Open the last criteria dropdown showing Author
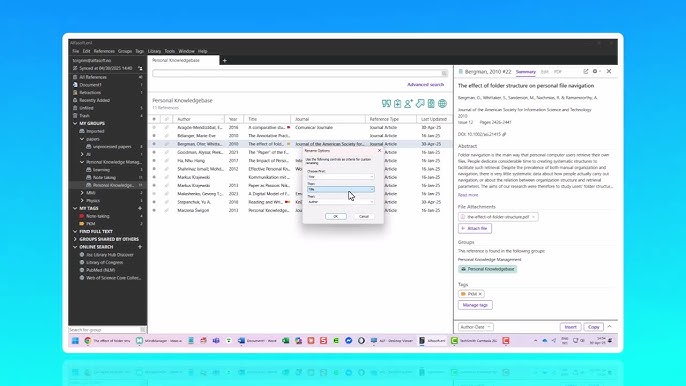This screenshot has height=386, width=686. 340,202
